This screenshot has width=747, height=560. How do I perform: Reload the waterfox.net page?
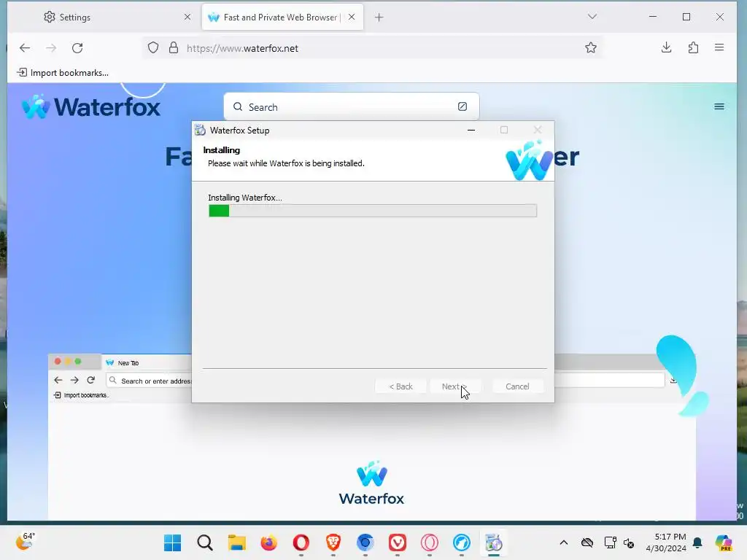(x=77, y=47)
